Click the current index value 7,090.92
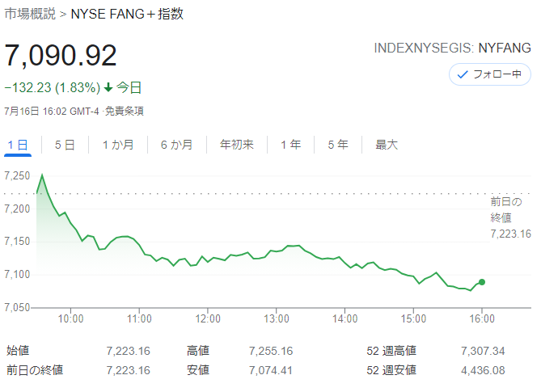 pos(61,55)
